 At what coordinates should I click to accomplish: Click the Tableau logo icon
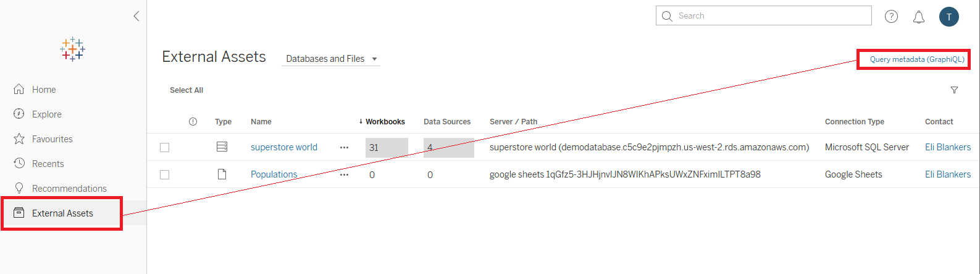pos(72,49)
